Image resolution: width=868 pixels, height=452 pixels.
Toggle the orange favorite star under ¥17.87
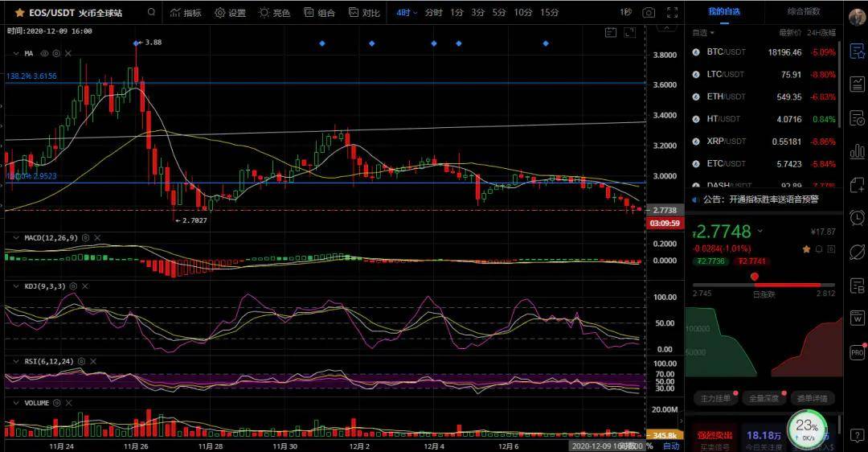806,249
